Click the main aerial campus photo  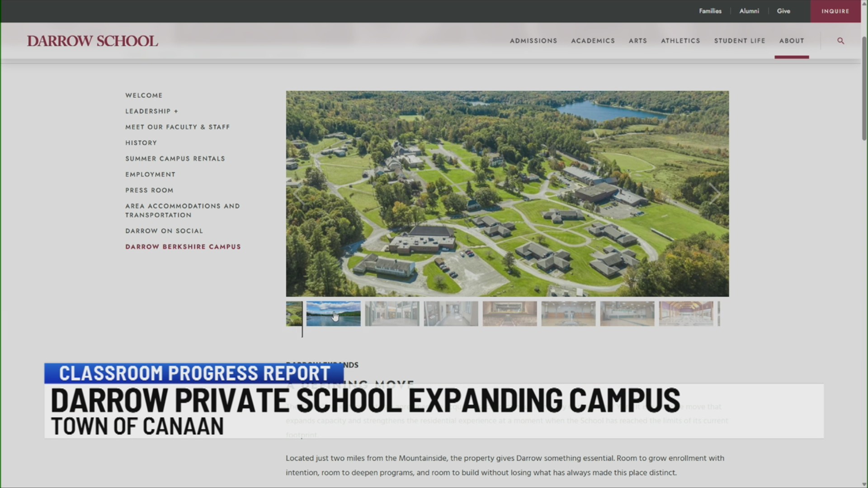[507, 194]
